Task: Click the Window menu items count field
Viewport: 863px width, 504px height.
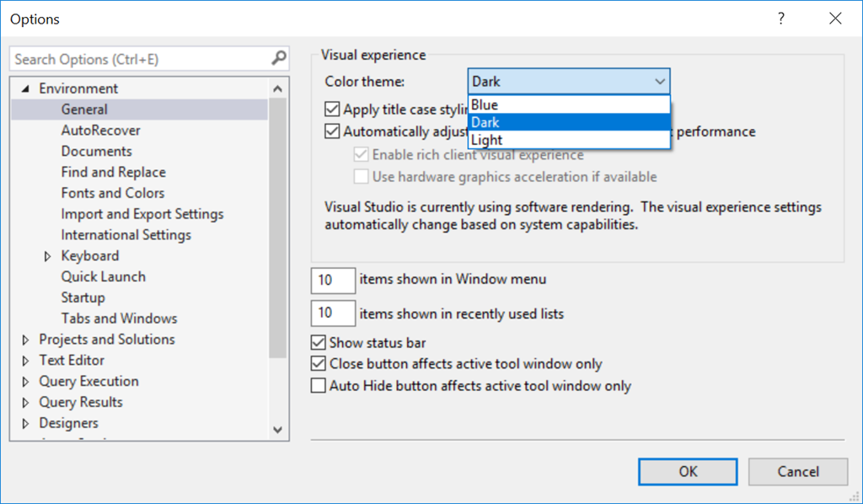Action: pos(332,280)
